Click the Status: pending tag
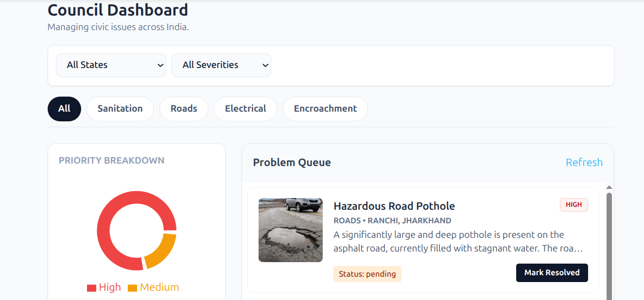The image size is (644, 300). pyautogui.click(x=367, y=274)
